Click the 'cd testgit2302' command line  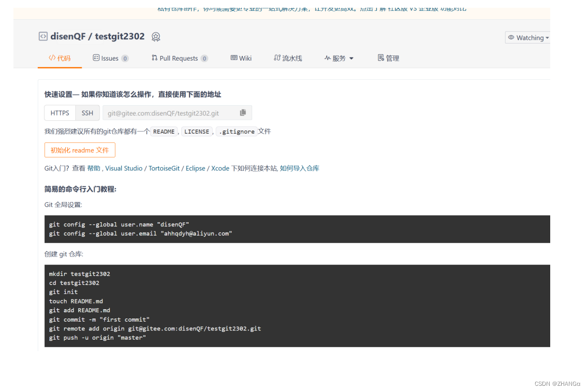point(74,283)
